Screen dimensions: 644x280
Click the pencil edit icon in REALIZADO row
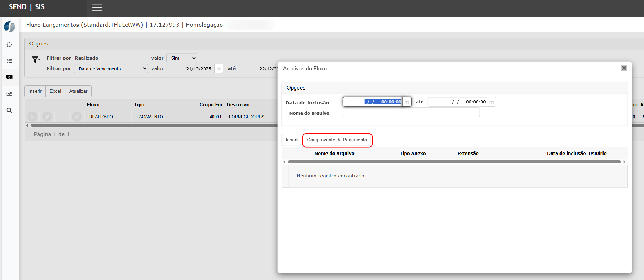pos(47,117)
